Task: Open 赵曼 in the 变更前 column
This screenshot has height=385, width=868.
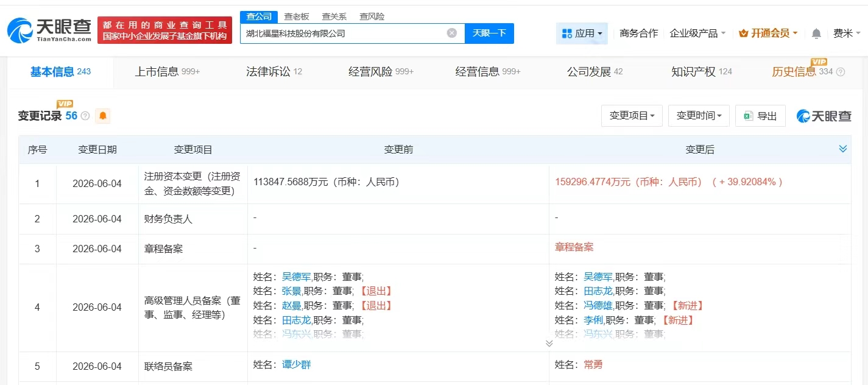Action: (x=292, y=306)
